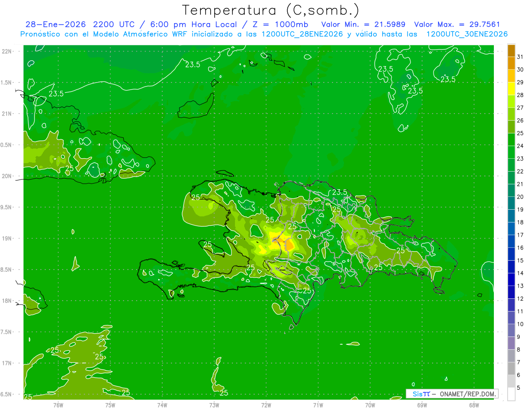Screen dimensions: 532x411
Task: Pick the dark orange legend swatch above 31
Action: click(511, 51)
